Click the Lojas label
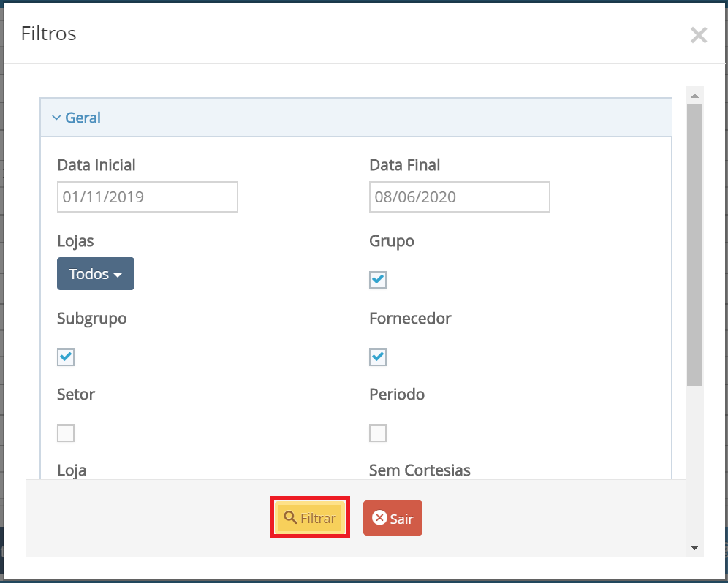Image resolution: width=728 pixels, height=583 pixels. [75, 241]
